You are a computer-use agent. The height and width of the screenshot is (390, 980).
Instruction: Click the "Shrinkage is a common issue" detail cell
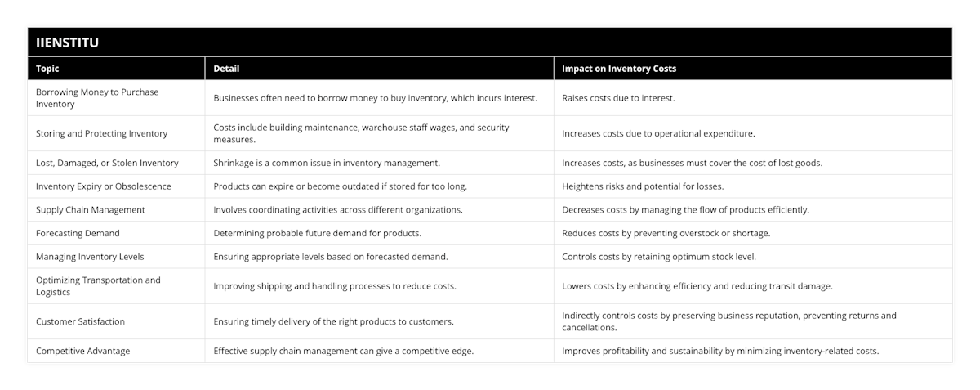point(327,163)
